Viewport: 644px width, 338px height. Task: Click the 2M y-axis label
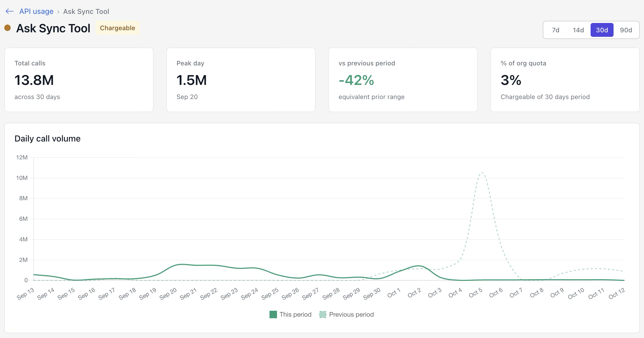(x=23, y=260)
